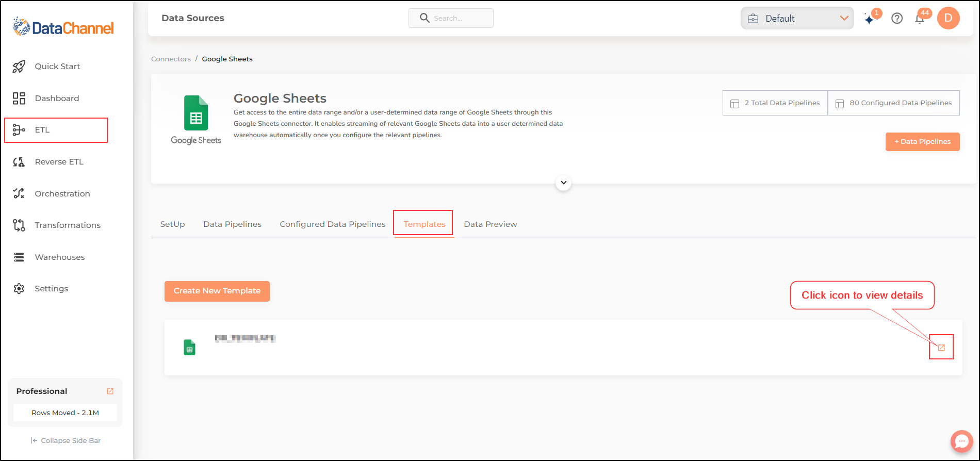Open the Data Preview tab
This screenshot has width=980, height=461.
coord(491,224)
